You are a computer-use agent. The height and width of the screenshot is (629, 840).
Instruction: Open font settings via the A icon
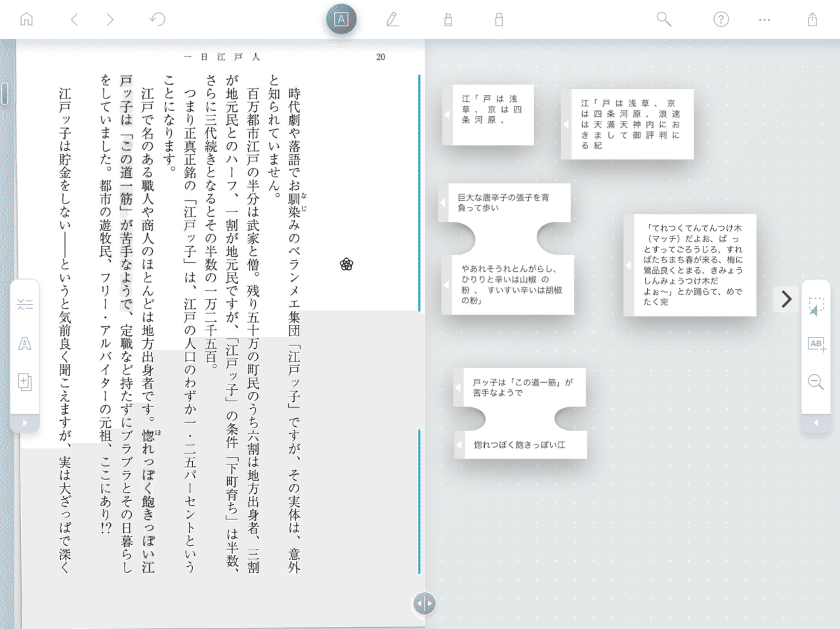[25, 343]
